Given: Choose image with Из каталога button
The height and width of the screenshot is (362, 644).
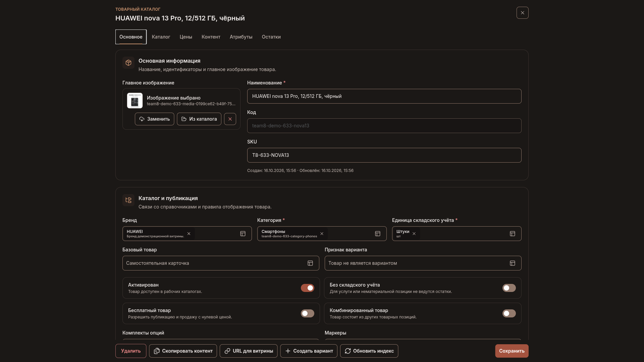Looking at the screenshot, I should tap(199, 119).
